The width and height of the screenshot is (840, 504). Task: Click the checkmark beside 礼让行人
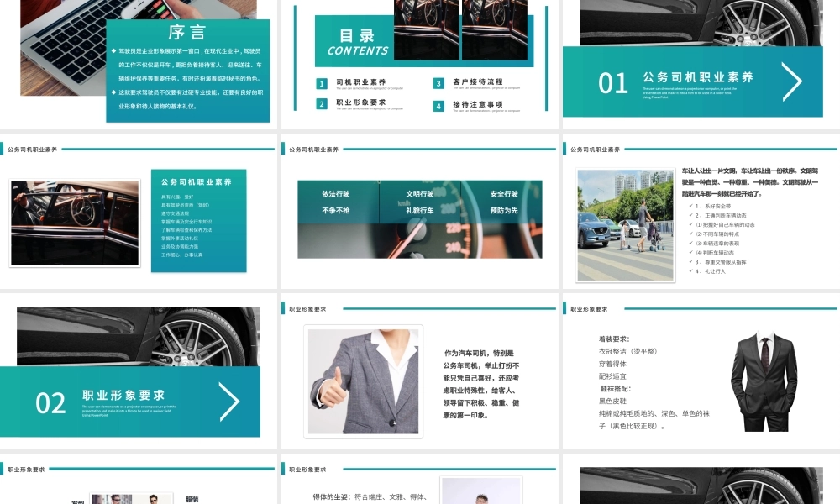690,271
